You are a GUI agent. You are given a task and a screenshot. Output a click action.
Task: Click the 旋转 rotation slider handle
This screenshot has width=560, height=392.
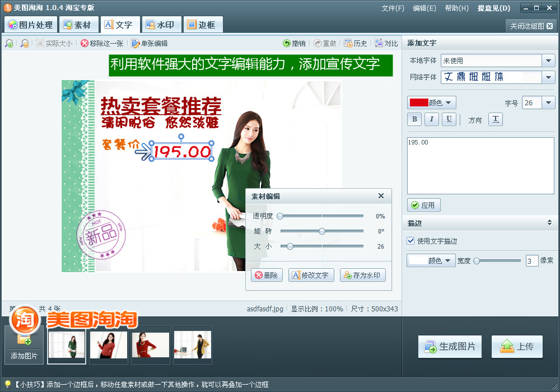pyautogui.click(x=322, y=231)
